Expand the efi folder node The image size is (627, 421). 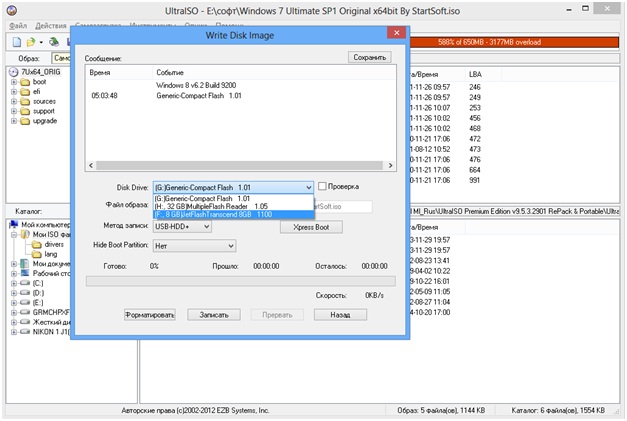click(x=14, y=92)
